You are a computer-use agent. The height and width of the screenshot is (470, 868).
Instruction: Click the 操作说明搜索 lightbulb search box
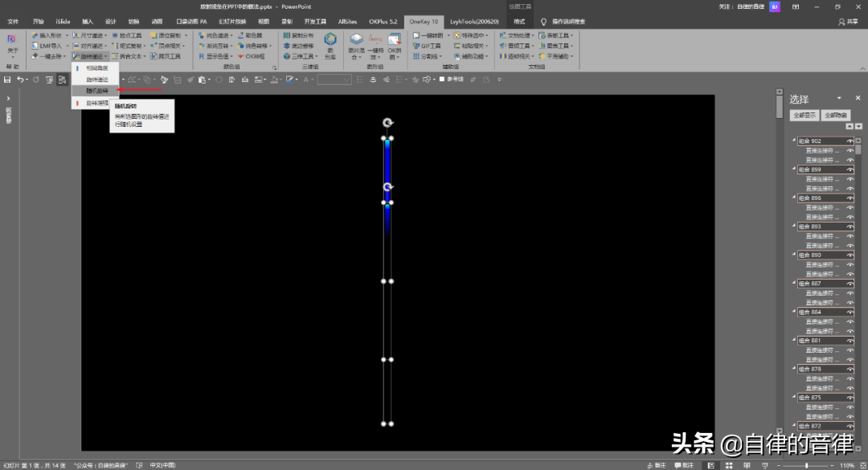click(563, 22)
